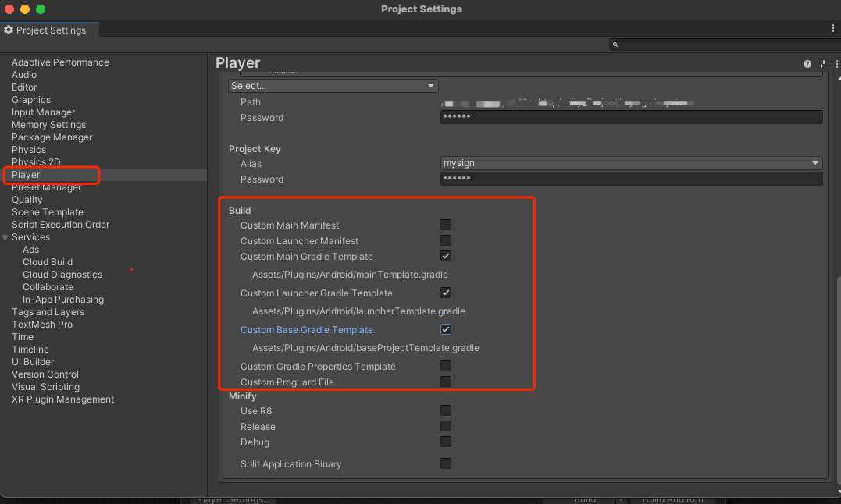Uncheck Custom Base Gradle Template
This screenshot has width=841, height=504.
[x=446, y=329]
